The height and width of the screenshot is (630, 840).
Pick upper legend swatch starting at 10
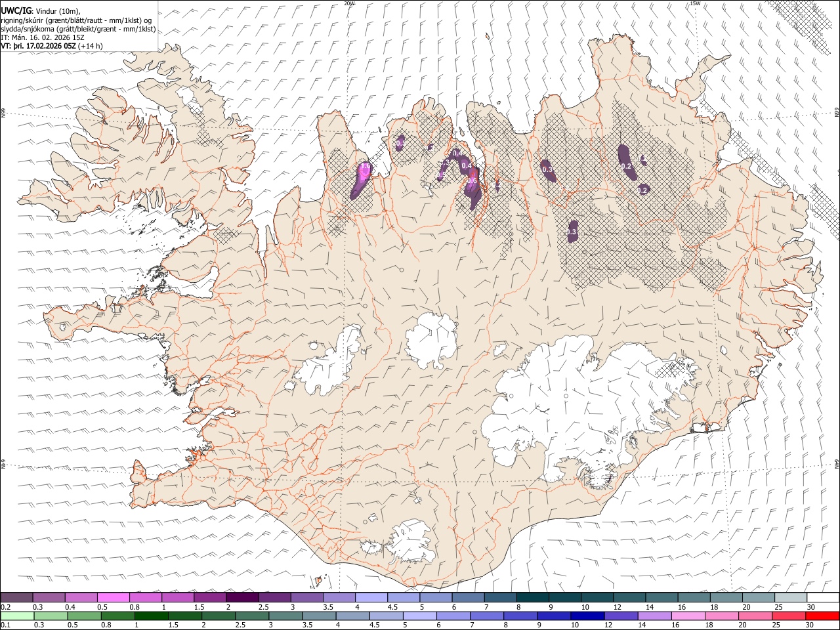(x=597, y=597)
